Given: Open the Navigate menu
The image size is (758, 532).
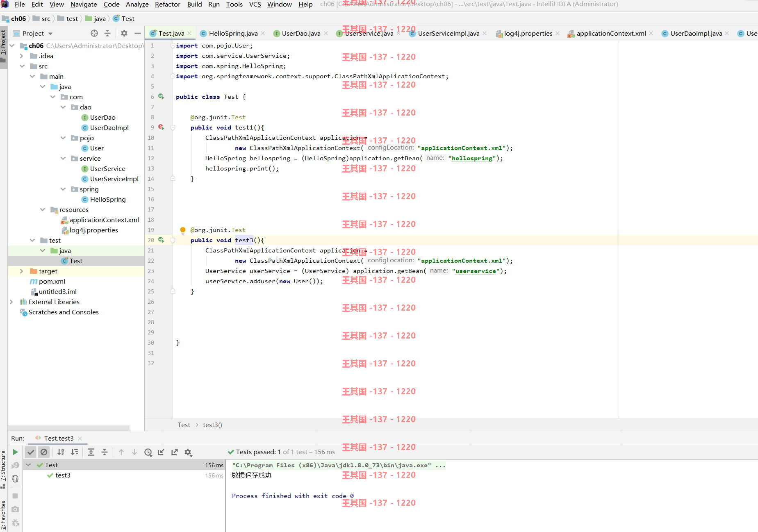Looking at the screenshot, I should (x=84, y=4).
